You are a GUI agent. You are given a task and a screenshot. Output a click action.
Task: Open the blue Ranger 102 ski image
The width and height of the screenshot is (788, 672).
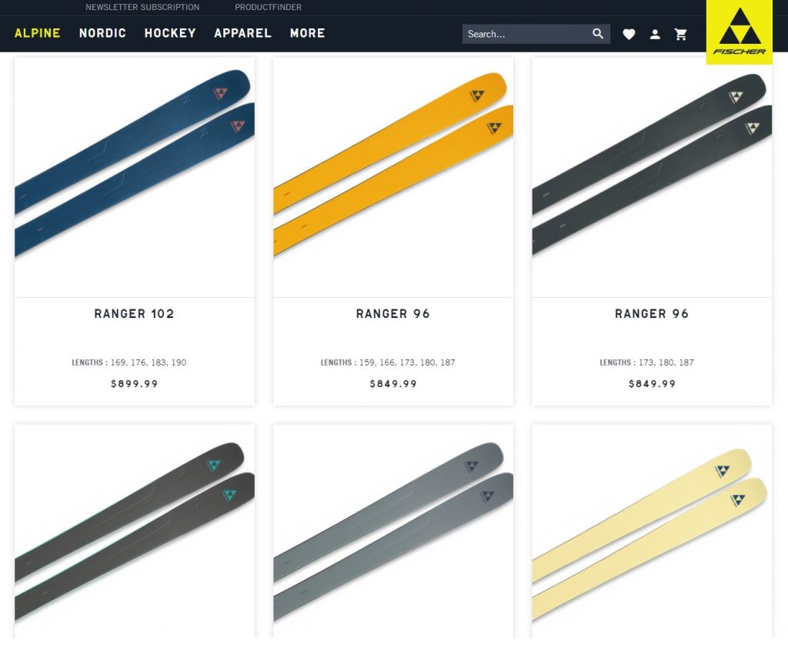[135, 177]
